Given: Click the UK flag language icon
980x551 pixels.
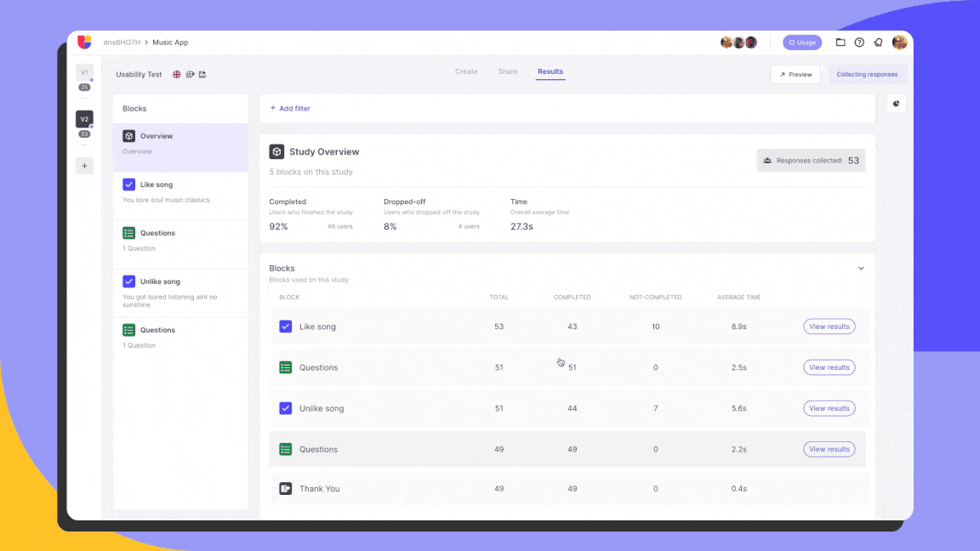Looking at the screenshot, I should (x=177, y=75).
